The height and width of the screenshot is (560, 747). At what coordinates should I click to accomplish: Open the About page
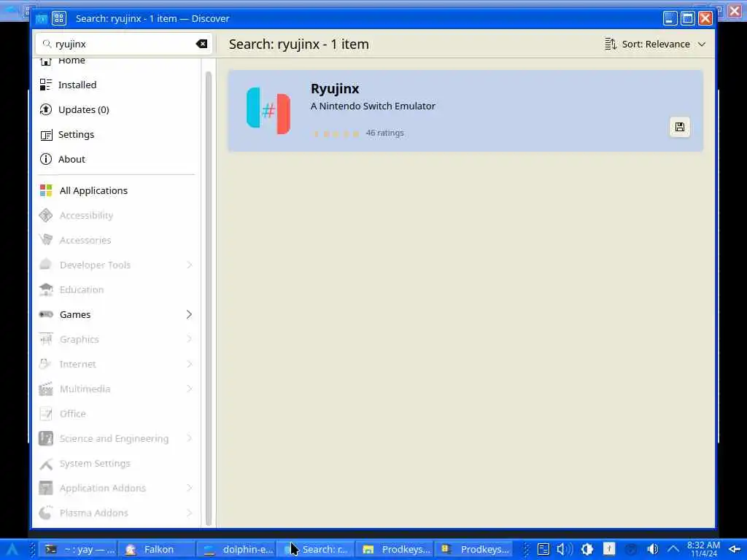[x=116, y=159]
